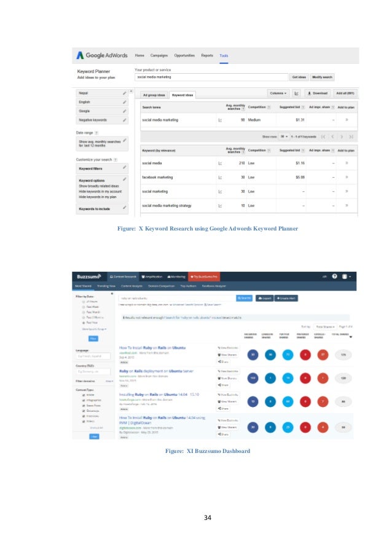
Task: Open the Columns dropdown in AdWords
Action: coord(278,93)
